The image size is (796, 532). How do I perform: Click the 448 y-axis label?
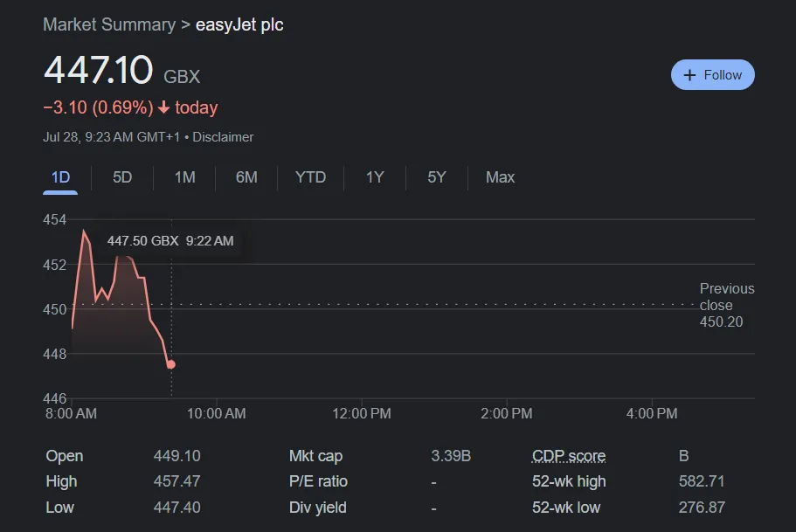click(x=55, y=354)
